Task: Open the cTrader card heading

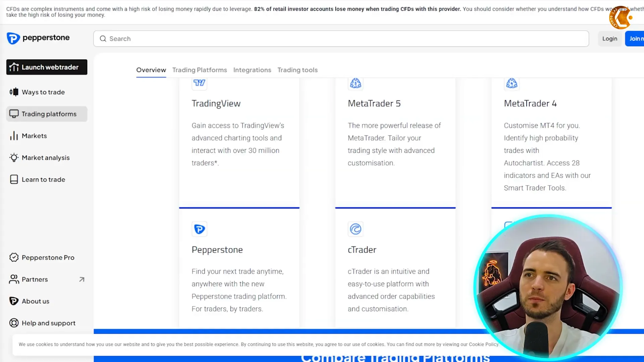Action: (362, 250)
